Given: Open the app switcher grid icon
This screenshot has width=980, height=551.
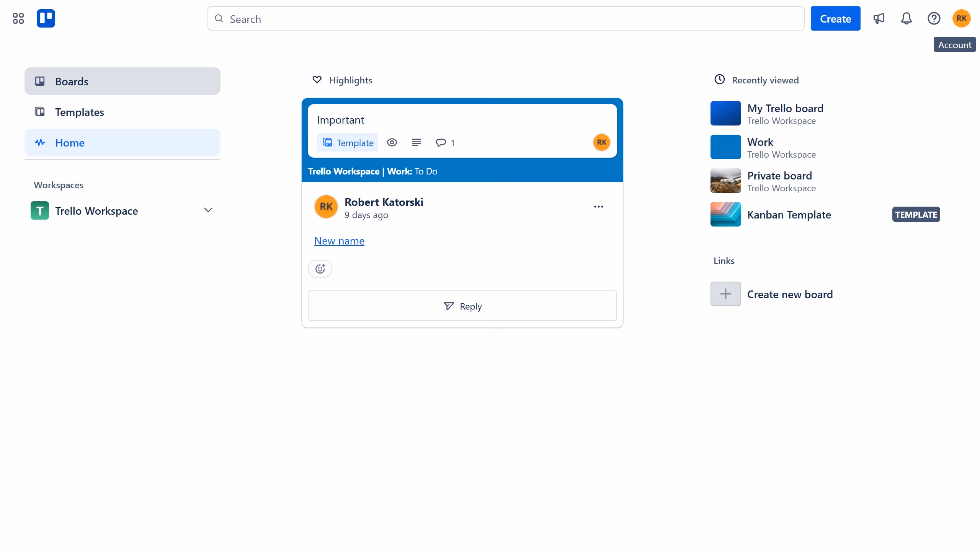Looking at the screenshot, I should tap(18, 18).
